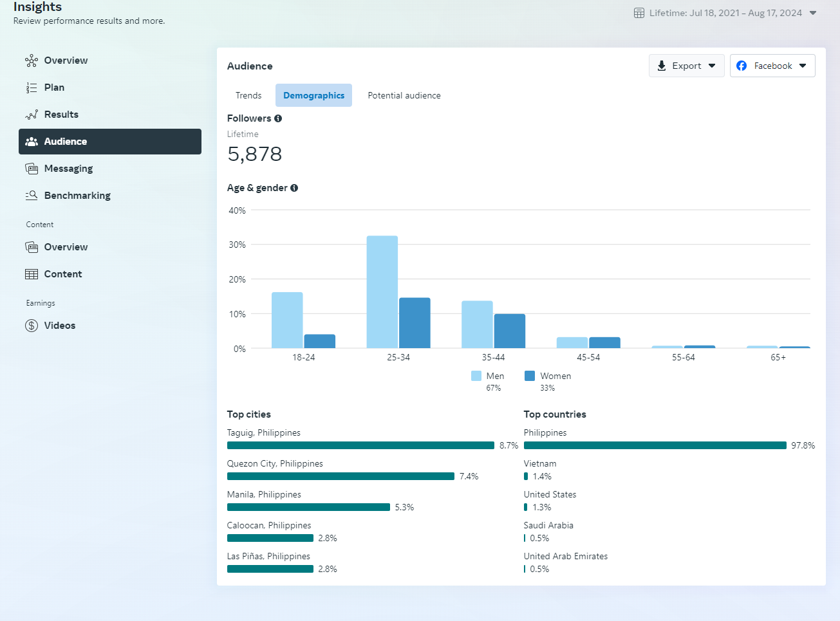Click the 65+ age group label
Image resolution: width=840 pixels, height=621 pixels.
click(778, 357)
